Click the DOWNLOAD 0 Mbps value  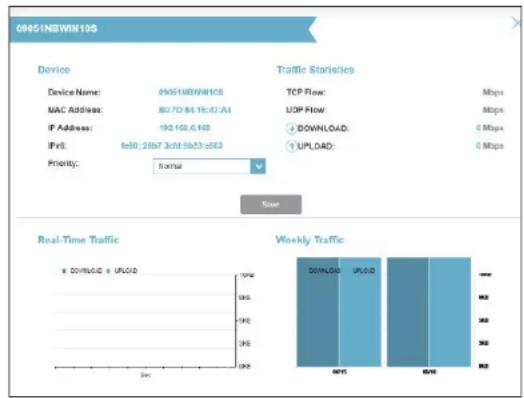[490, 128]
